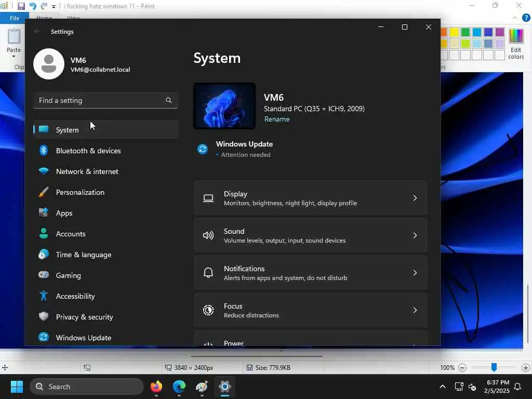Image resolution: width=532 pixels, height=399 pixels.
Task: Open the Network & internet icon
Action: tap(44, 171)
